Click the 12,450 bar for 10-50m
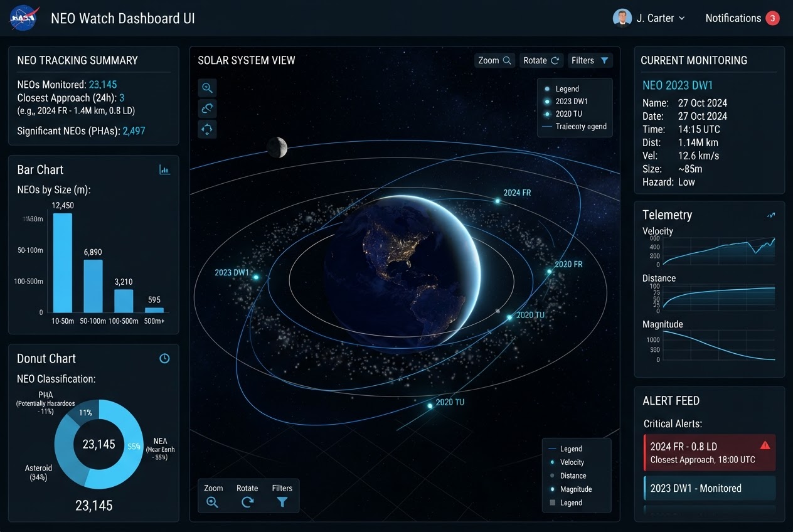793x532 pixels. click(x=63, y=263)
